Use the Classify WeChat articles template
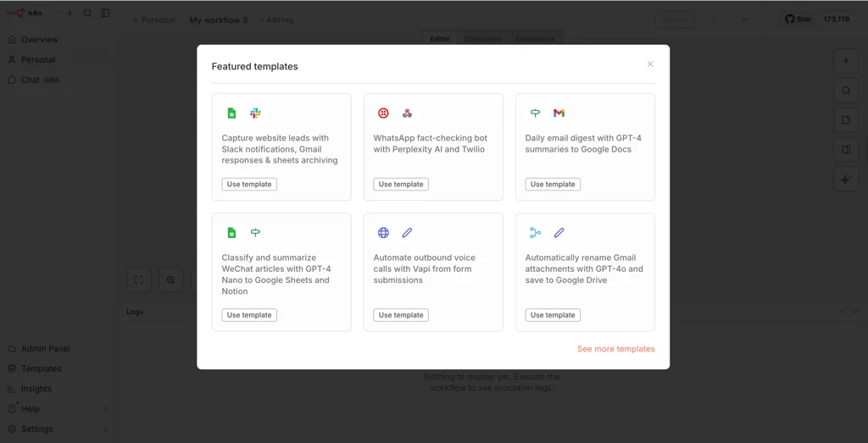 click(x=249, y=315)
